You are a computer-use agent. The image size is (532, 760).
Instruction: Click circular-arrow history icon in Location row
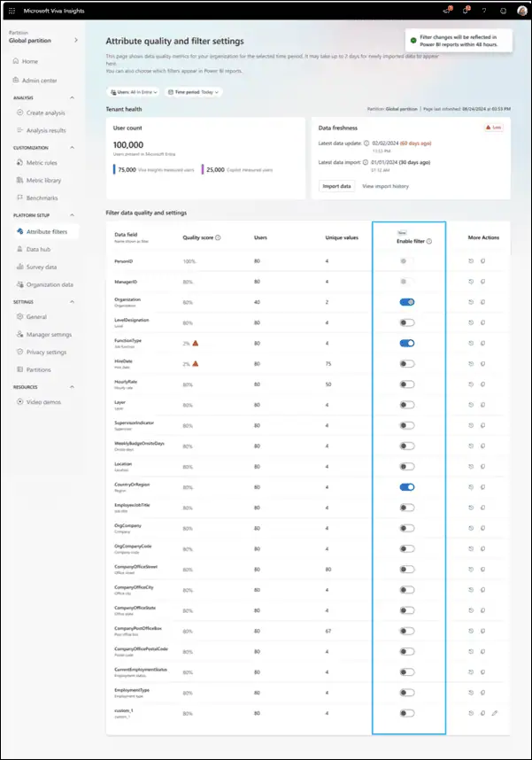pos(471,466)
